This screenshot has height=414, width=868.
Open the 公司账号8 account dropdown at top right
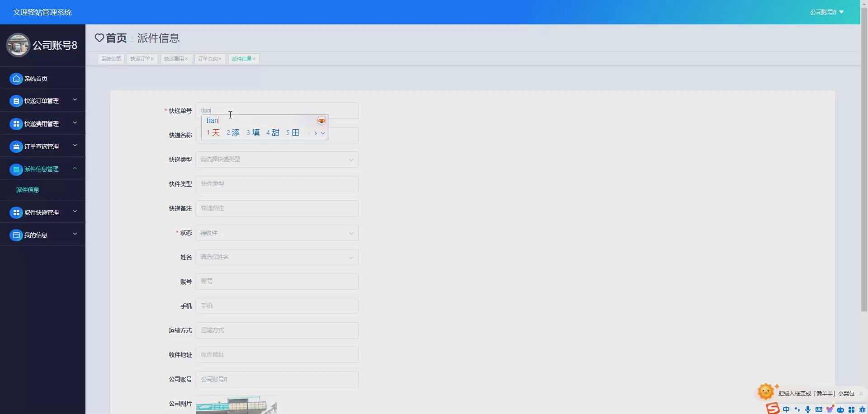(x=826, y=12)
